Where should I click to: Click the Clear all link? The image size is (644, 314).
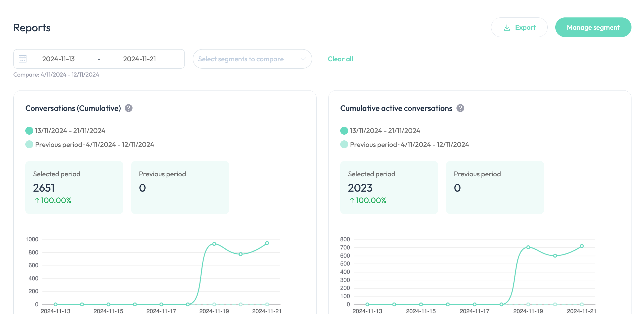pos(340,59)
